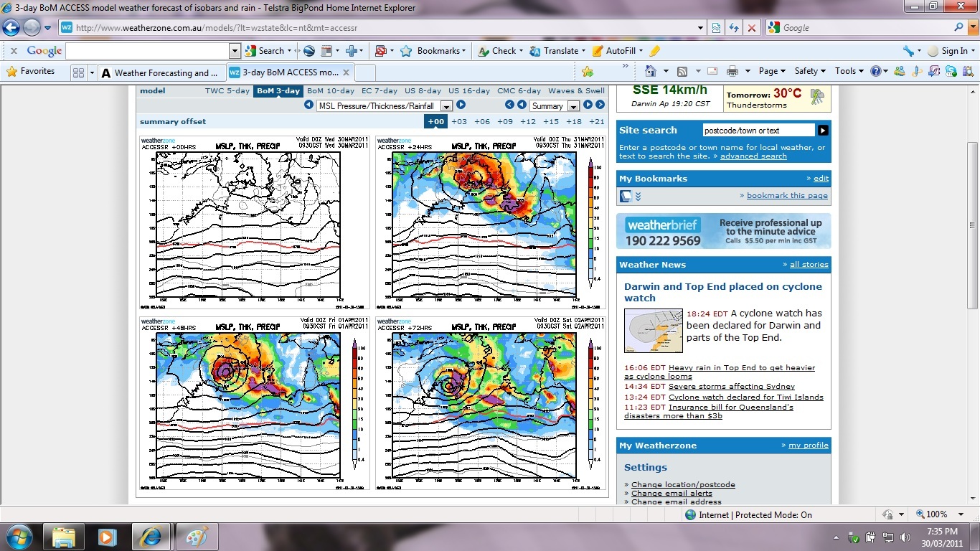This screenshot has height=551, width=980.
Task: Click the weatherbrief 190 222 9569 banner
Action: click(x=724, y=231)
